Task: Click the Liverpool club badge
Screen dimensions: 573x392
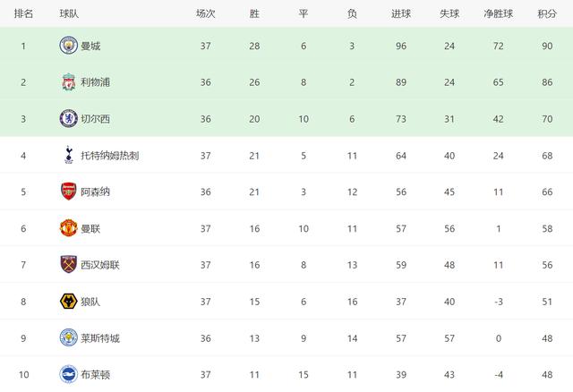Action: click(x=68, y=81)
